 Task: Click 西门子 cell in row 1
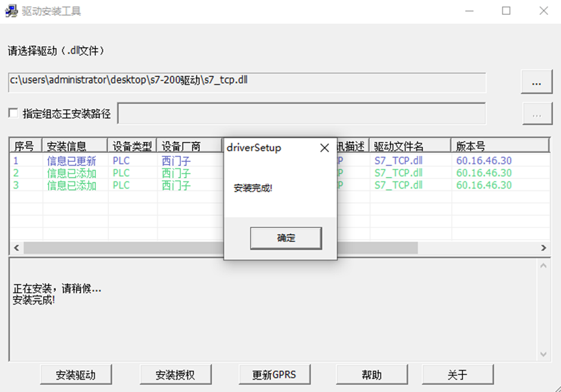(x=176, y=161)
